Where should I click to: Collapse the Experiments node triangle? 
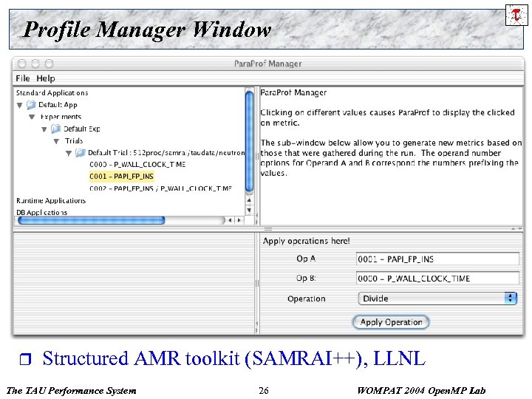[32, 117]
